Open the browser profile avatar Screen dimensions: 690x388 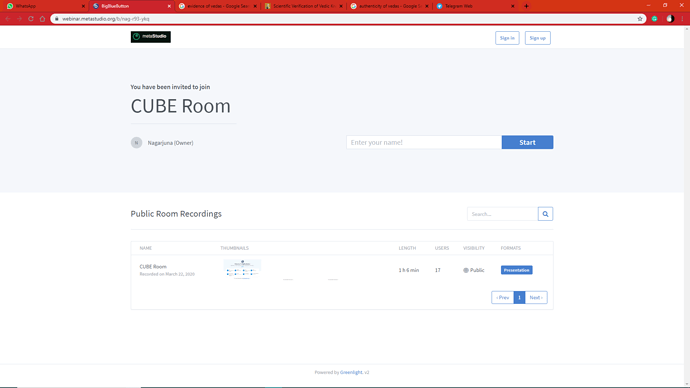(670, 19)
